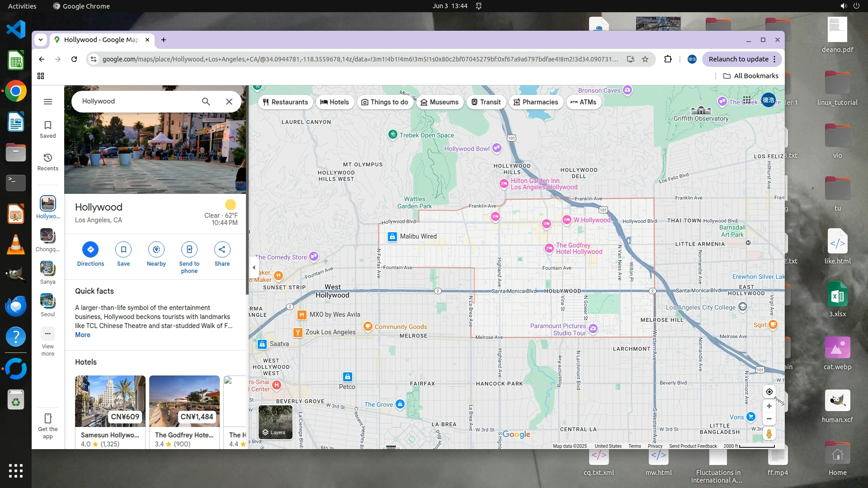Zoom in the map with plus button
The image size is (868, 488).
coord(769,406)
